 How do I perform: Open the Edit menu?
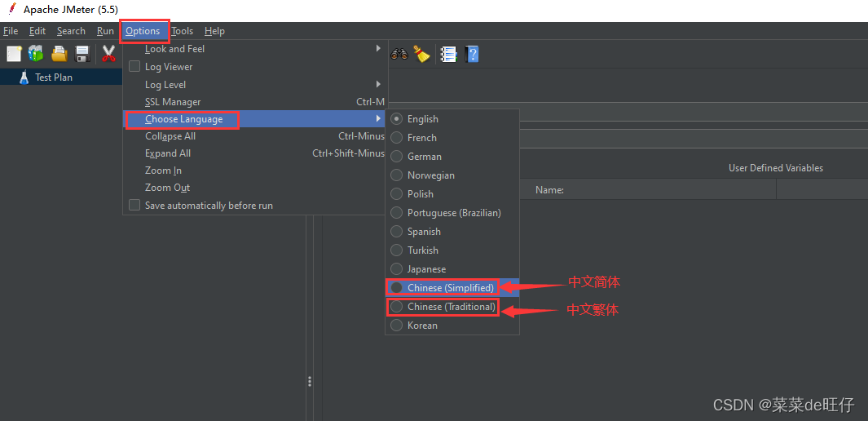click(x=37, y=31)
